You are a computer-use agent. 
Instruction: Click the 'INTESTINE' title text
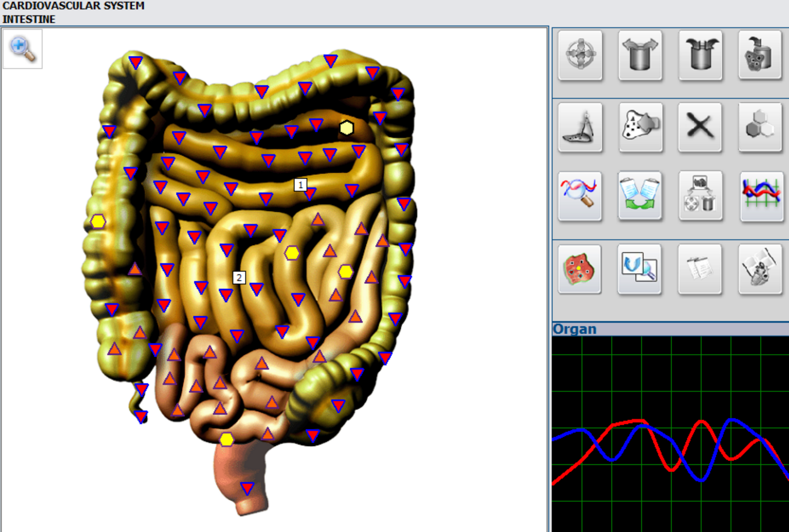click(x=29, y=19)
